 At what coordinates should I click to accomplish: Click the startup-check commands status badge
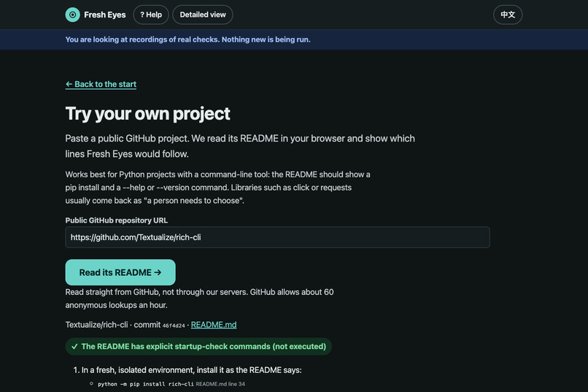[198, 346]
